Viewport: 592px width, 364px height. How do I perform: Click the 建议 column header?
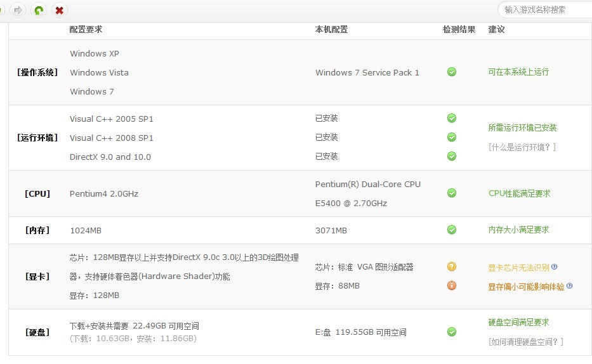(496, 29)
